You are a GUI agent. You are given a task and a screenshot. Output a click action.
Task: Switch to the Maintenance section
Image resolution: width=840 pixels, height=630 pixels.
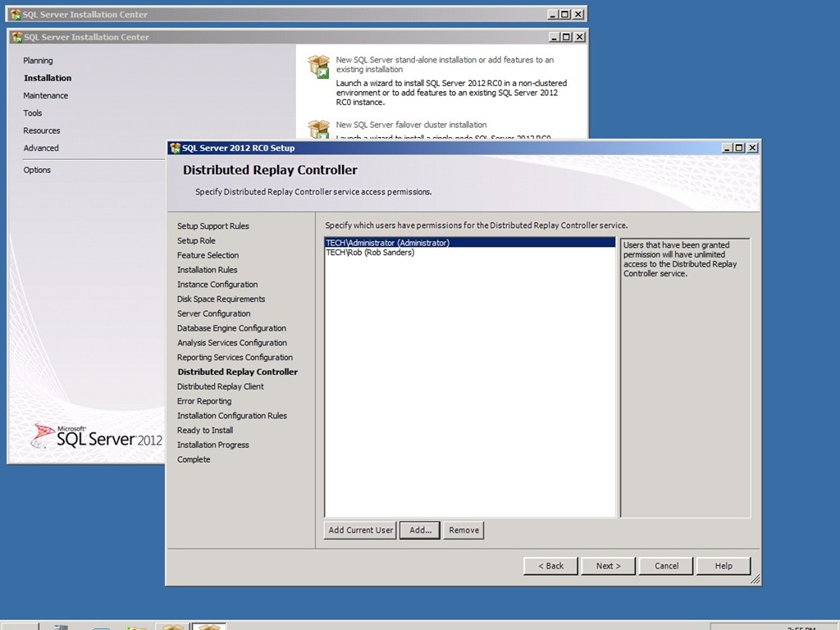pos(45,96)
